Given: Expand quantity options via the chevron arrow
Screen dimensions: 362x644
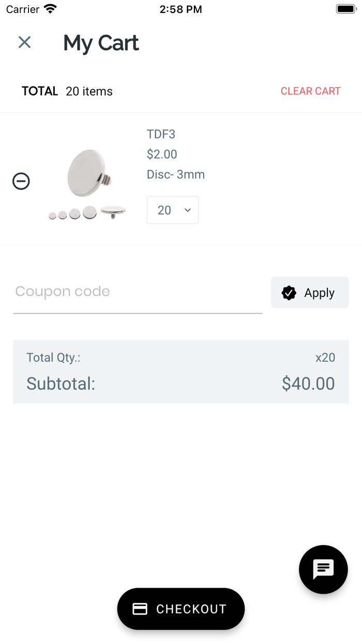Looking at the screenshot, I should click(188, 210).
